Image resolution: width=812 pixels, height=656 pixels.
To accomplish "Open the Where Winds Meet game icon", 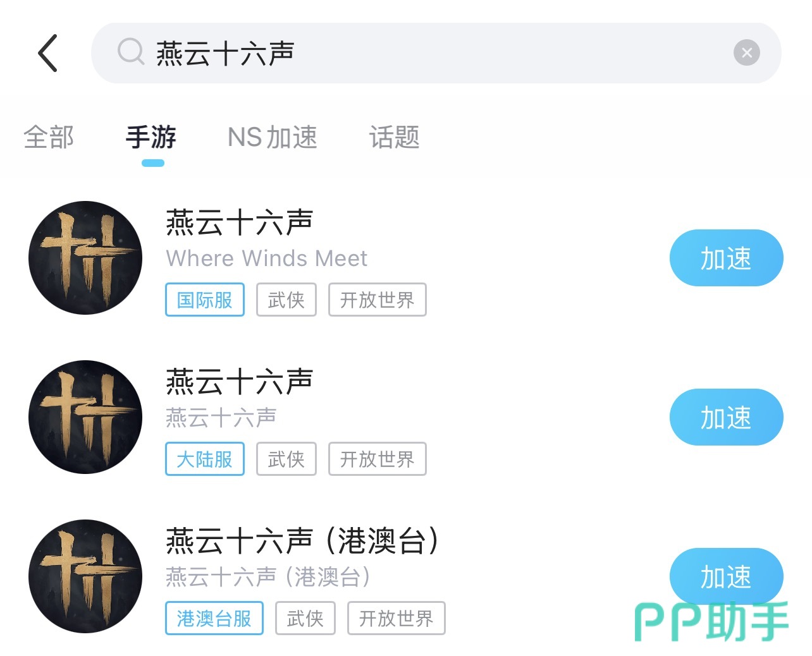I will (85, 258).
